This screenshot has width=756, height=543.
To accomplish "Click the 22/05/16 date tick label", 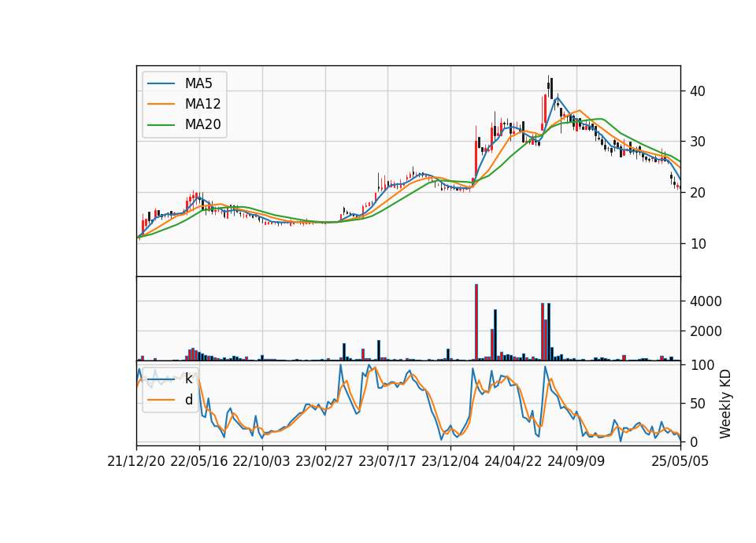I will [199, 461].
